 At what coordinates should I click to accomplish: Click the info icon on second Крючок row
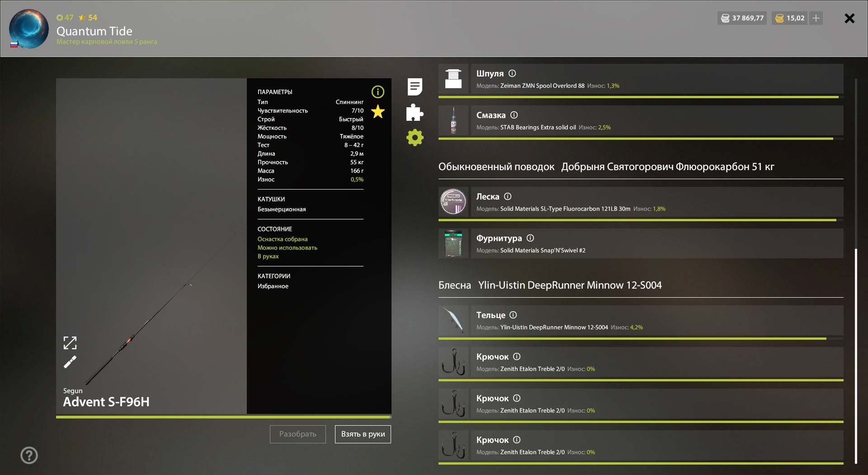tap(517, 398)
